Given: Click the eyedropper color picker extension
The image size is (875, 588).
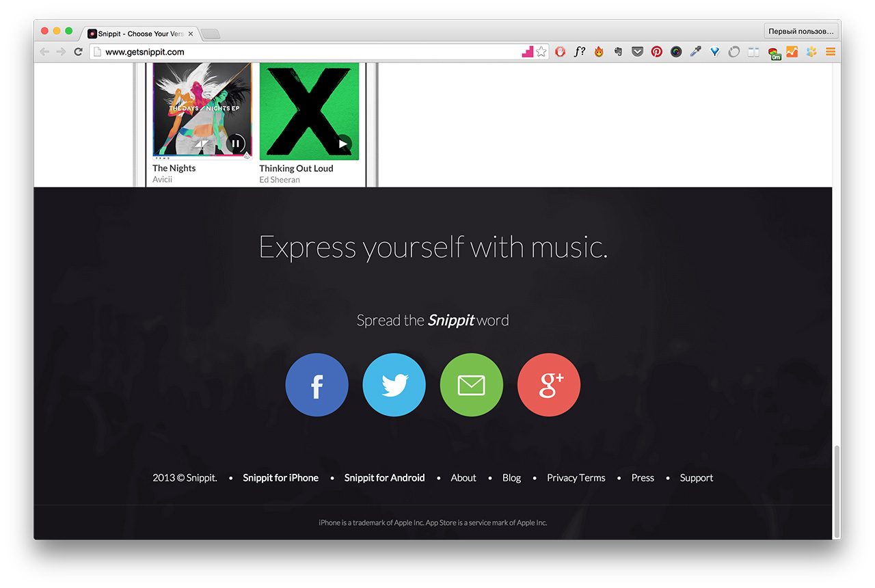Looking at the screenshot, I should tap(695, 51).
